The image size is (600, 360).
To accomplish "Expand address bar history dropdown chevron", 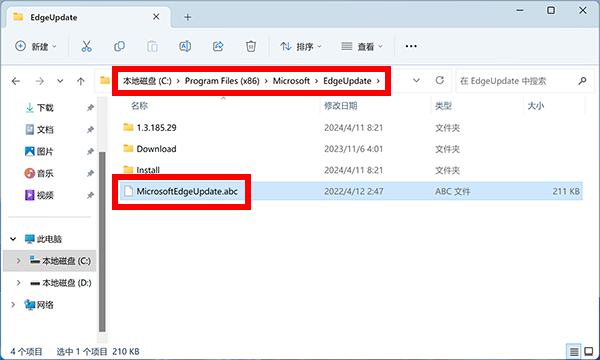I will point(416,80).
